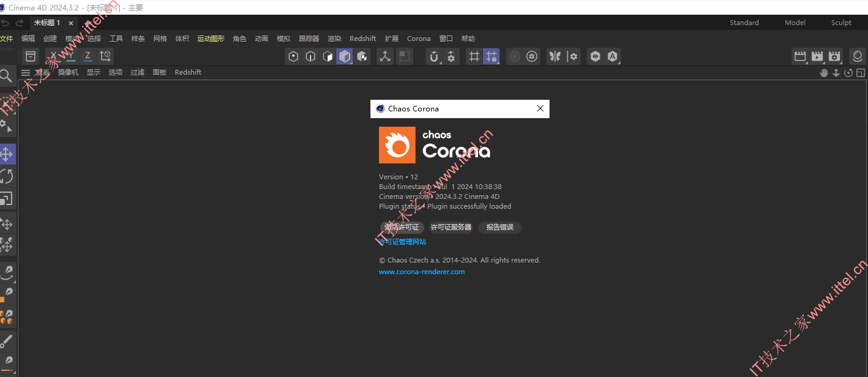Toggle the soft selection concentric circles icon
This screenshot has width=868, height=377.
pos(515,57)
